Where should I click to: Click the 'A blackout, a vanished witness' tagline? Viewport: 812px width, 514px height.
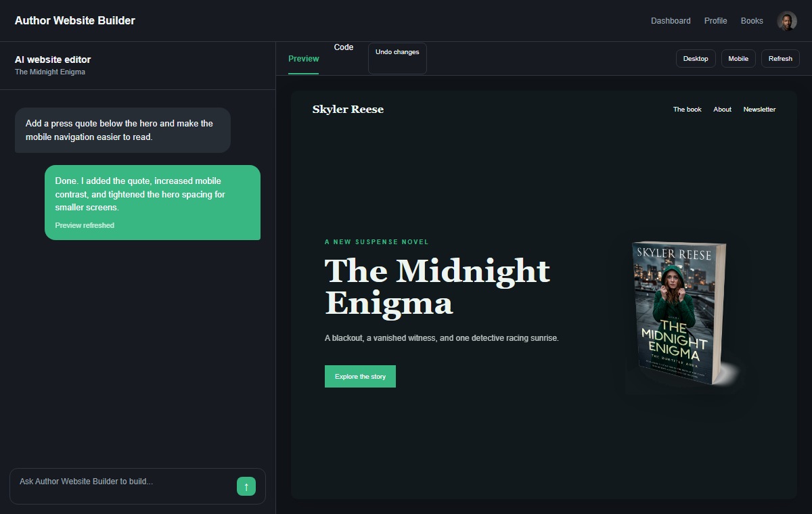[442, 338]
